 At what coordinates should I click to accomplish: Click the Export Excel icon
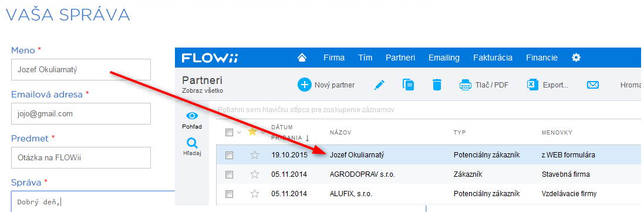click(532, 85)
